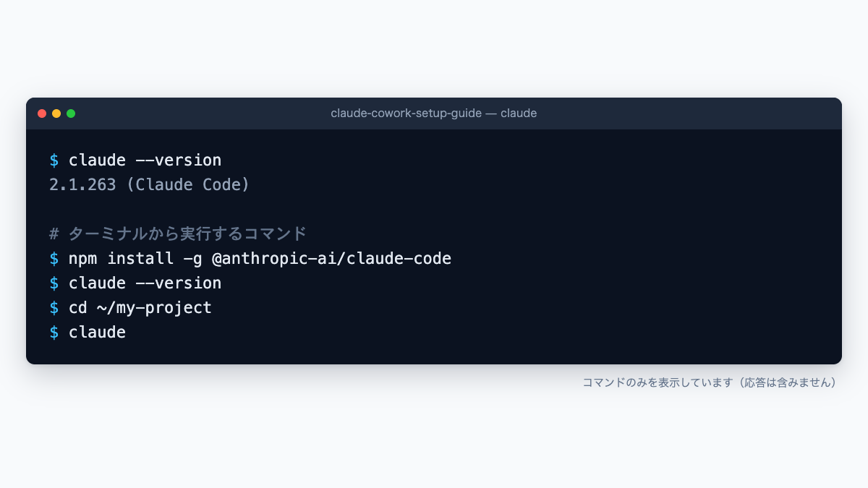The image size is (868, 488).
Task: Click the comment line ターミナルから実行するコマンド
Action: click(x=178, y=234)
